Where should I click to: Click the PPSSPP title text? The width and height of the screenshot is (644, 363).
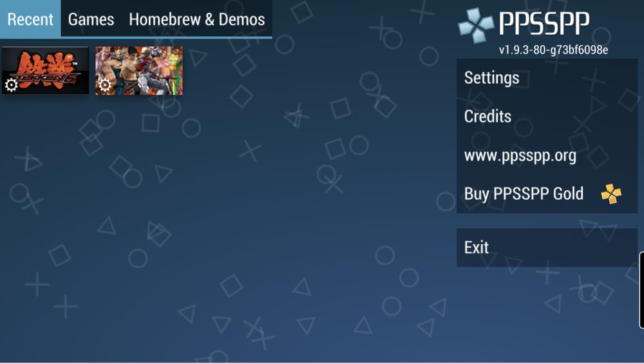[x=544, y=23]
